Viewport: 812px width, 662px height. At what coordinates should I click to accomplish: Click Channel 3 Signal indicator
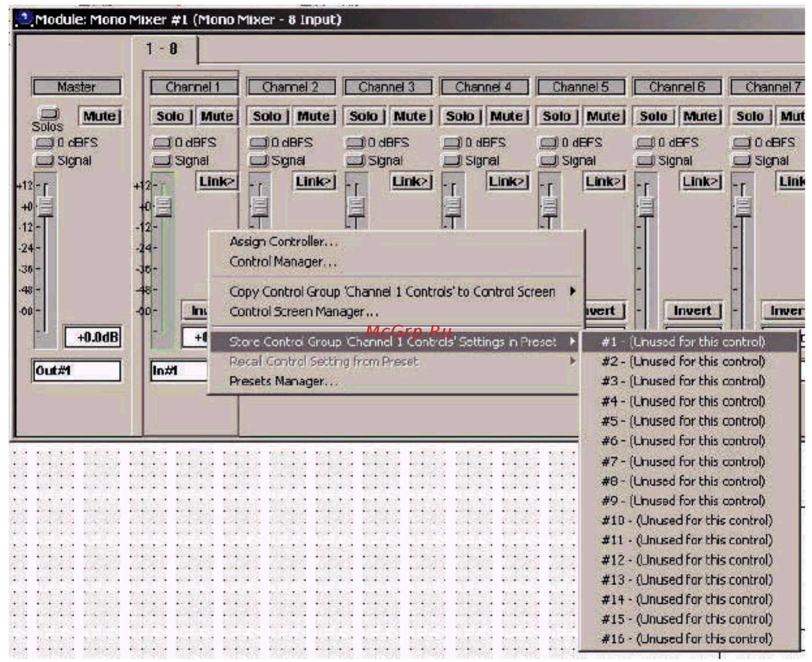pyautogui.click(x=355, y=160)
